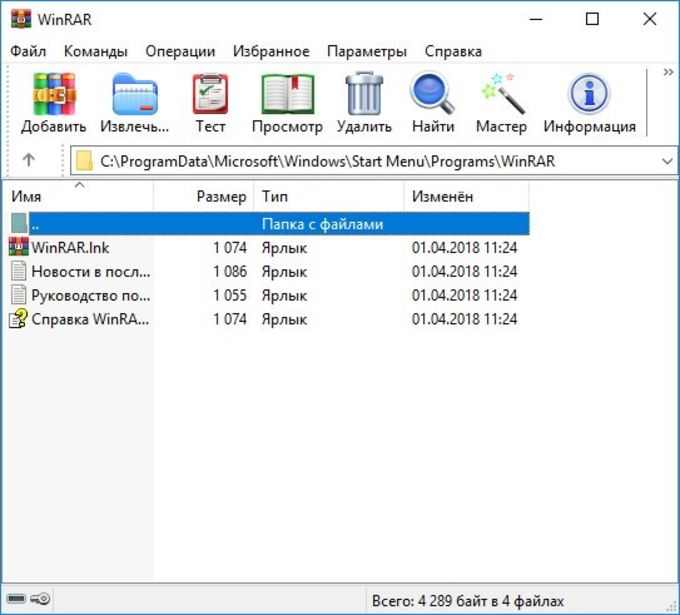Image resolution: width=680 pixels, height=615 pixels.
Task: Click the WinRAR.lnk file icon
Action: (x=19, y=247)
